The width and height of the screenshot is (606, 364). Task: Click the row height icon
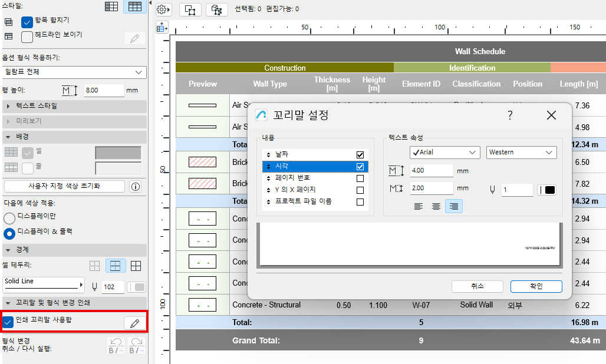pos(70,91)
